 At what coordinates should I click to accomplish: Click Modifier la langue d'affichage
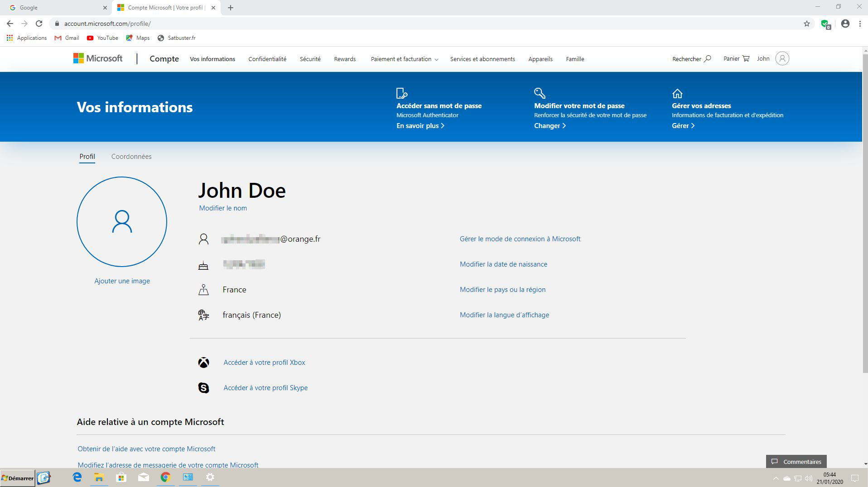pos(504,315)
